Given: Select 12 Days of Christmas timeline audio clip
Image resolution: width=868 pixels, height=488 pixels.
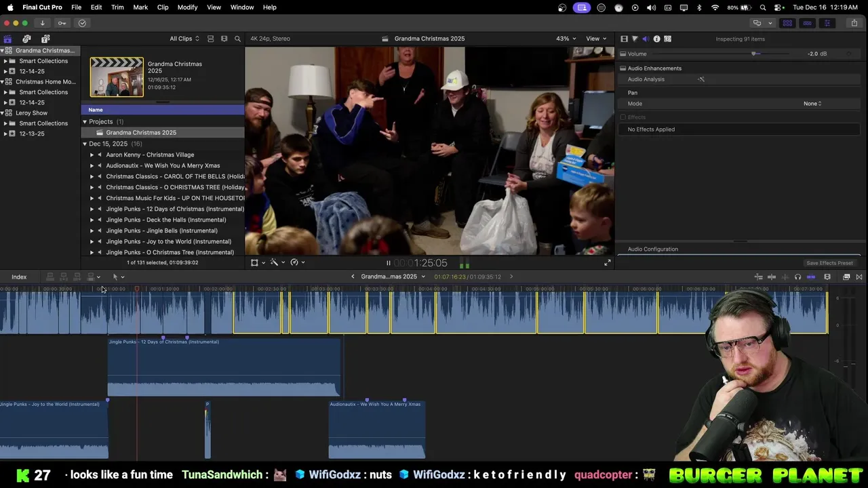Looking at the screenshot, I should (224, 367).
